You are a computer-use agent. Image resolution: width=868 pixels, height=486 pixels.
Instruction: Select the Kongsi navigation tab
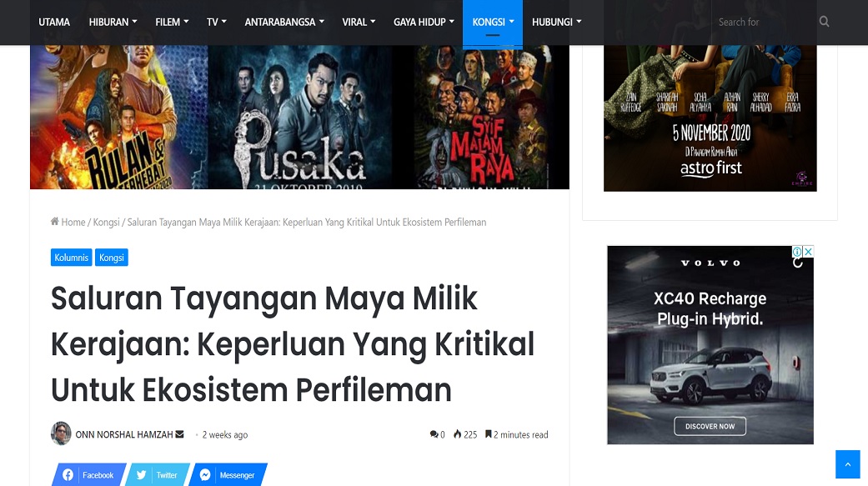(x=492, y=22)
